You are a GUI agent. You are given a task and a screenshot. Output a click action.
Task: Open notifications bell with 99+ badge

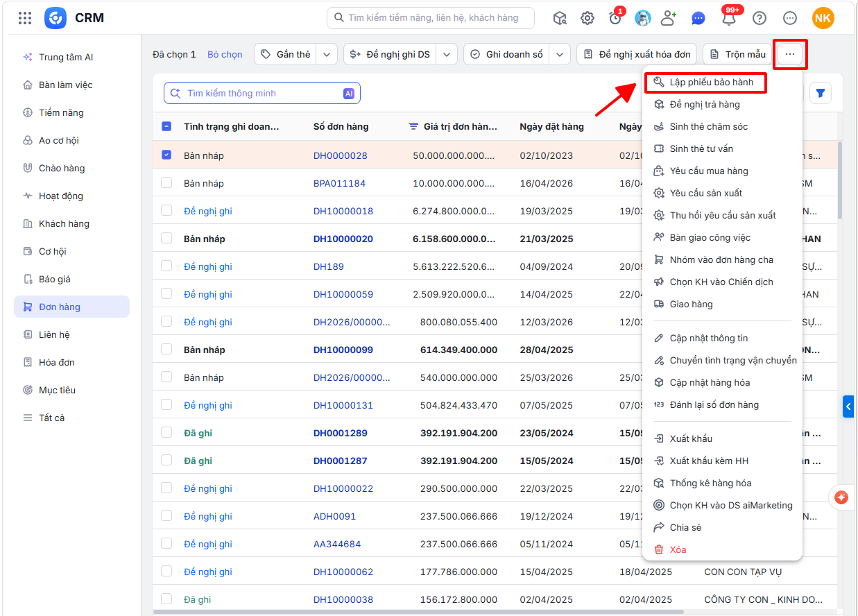tap(729, 18)
